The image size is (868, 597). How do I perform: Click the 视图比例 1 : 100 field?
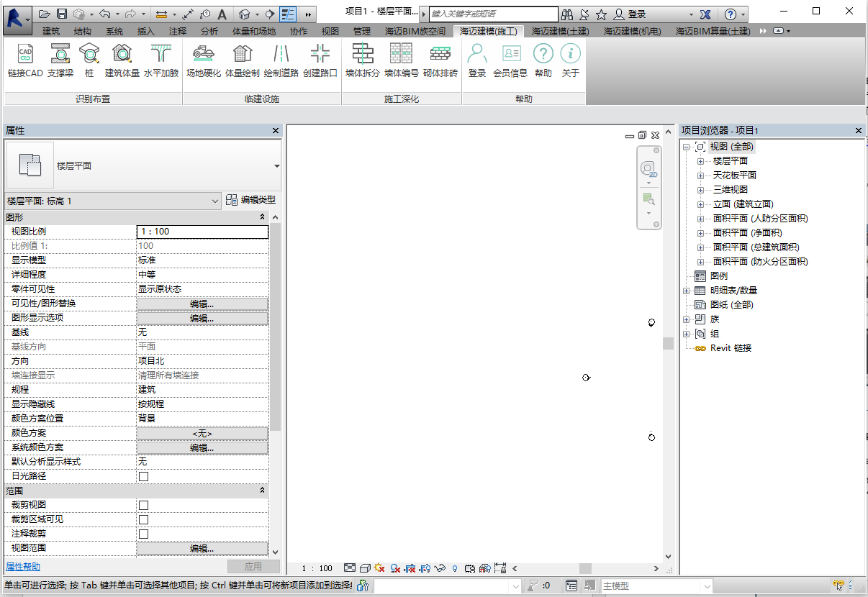point(202,232)
